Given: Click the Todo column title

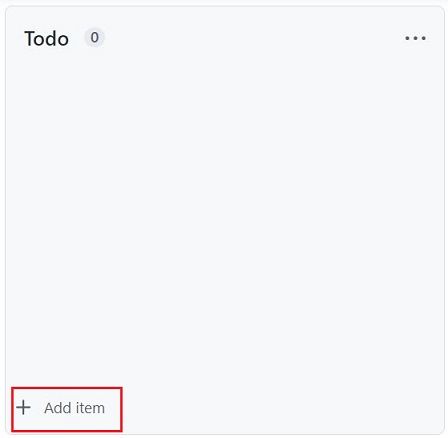Looking at the screenshot, I should pos(47,39).
